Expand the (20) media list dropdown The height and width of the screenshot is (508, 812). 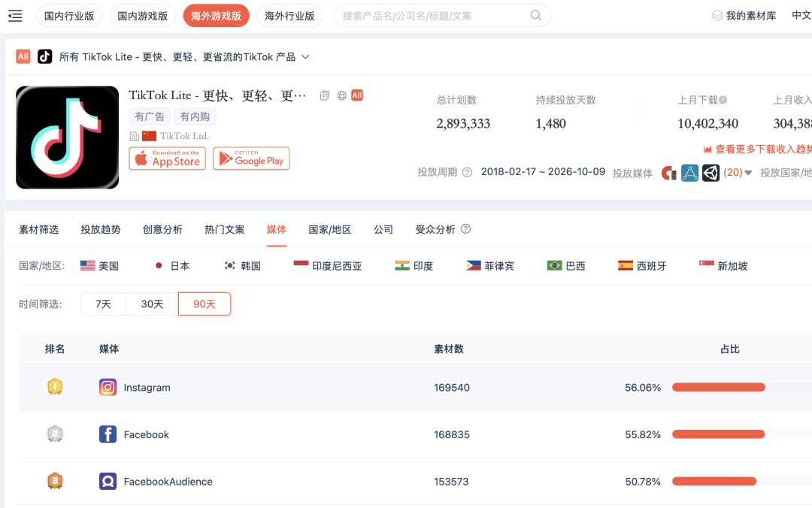click(x=738, y=172)
